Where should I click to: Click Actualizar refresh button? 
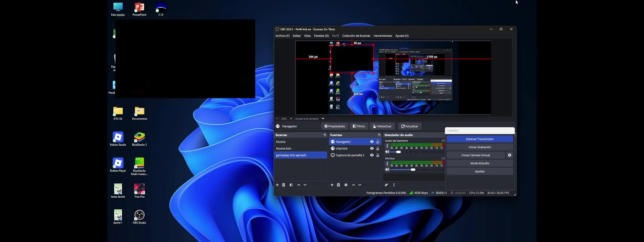(410, 126)
